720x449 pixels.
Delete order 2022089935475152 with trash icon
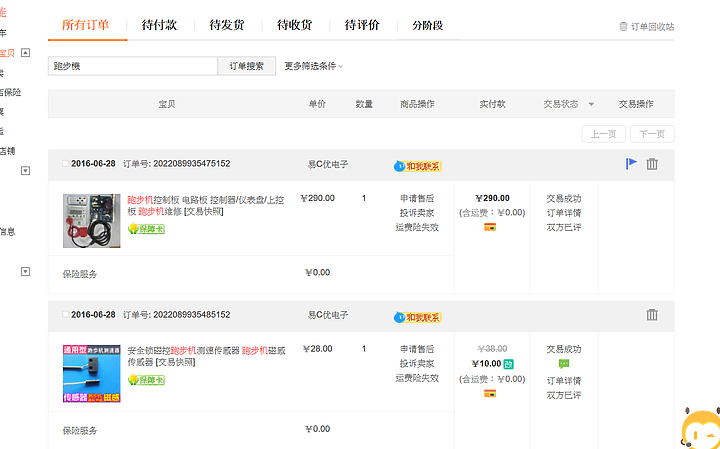point(652,164)
